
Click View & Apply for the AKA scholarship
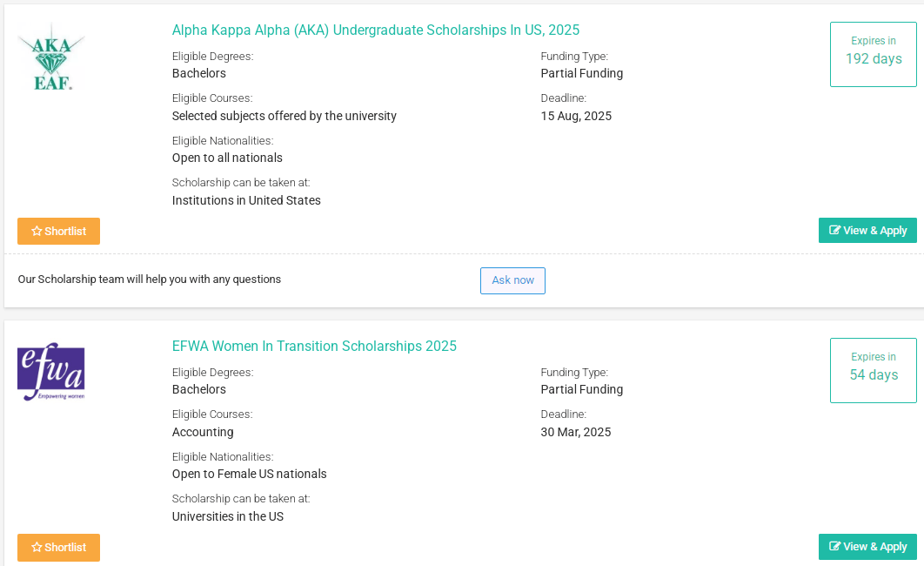tap(867, 231)
